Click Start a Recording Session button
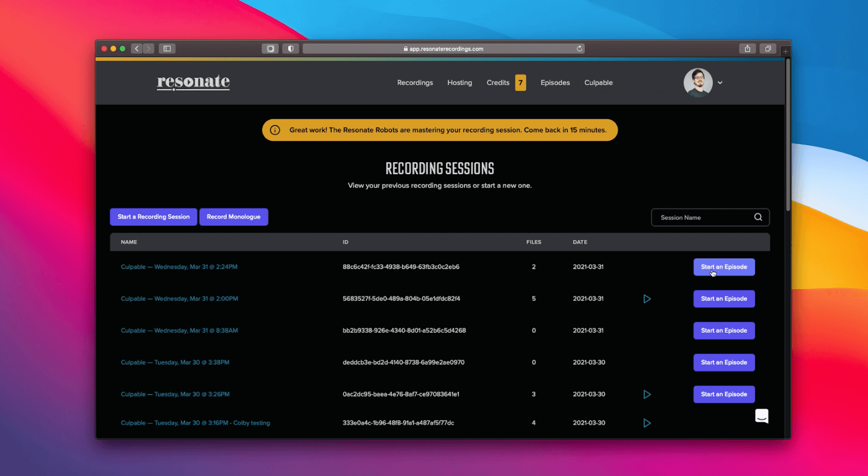Screen dimensions: 868x476 click(x=154, y=217)
